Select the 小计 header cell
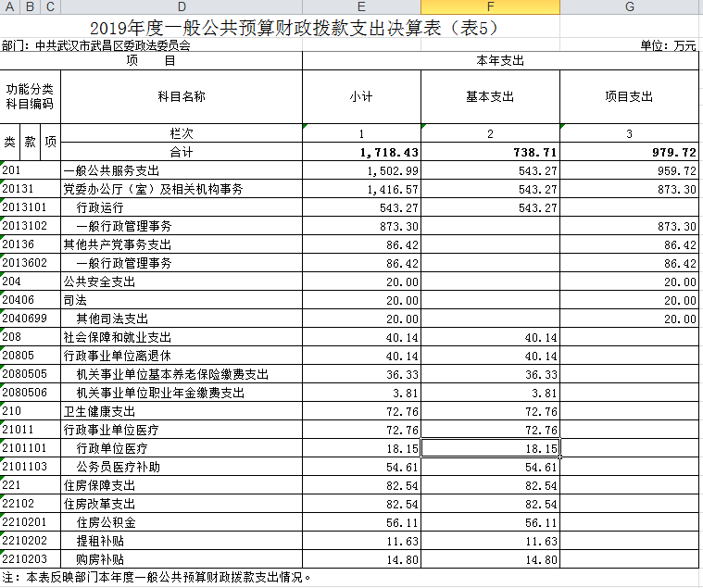Viewport: 703px width, 588px height. pos(361,97)
